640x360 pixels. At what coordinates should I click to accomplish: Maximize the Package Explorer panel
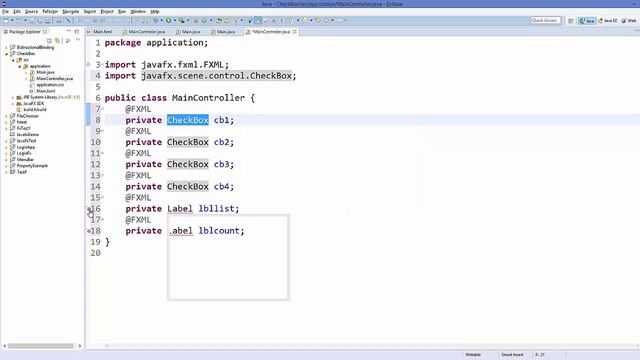pos(77,31)
